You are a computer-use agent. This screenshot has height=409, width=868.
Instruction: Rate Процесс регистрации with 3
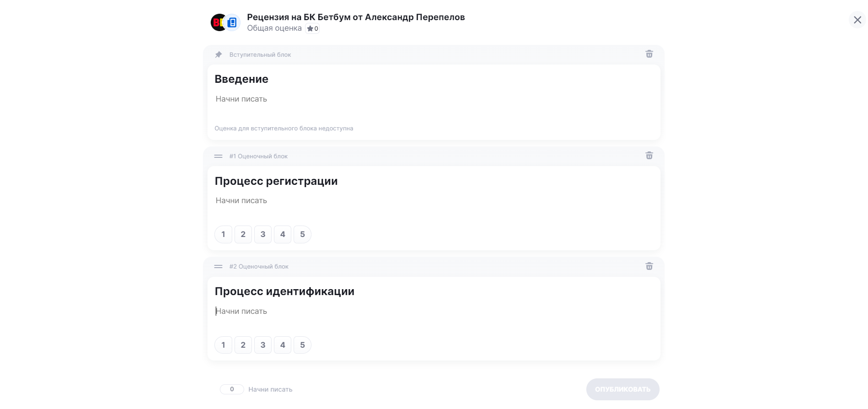263,234
